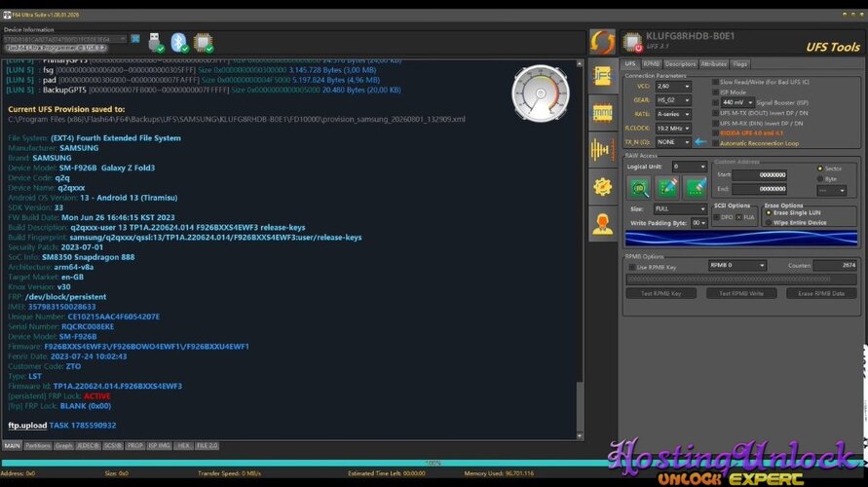Enable UFS M-TX (DOUT) invert checkbox
868x487 pixels.
(x=715, y=113)
